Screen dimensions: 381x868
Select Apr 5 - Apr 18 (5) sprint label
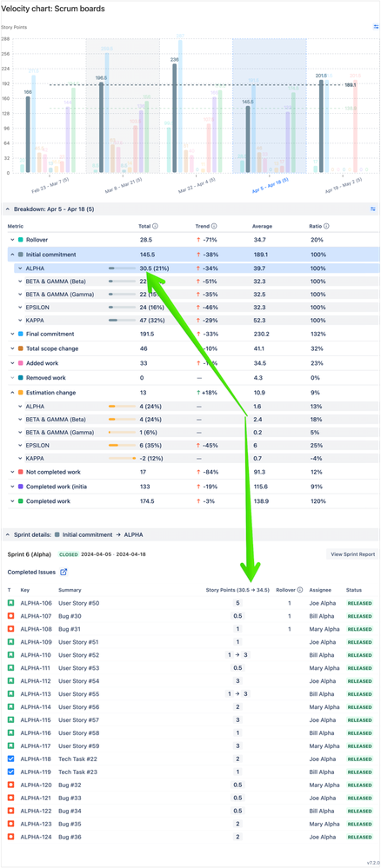[269, 183]
